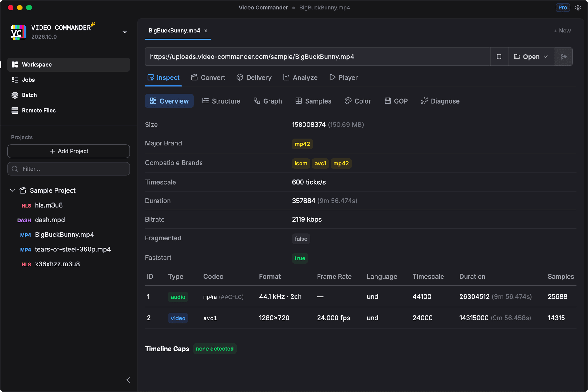The height and width of the screenshot is (392, 588).
Task: Select the GOP sub-tab
Action: [x=396, y=101]
